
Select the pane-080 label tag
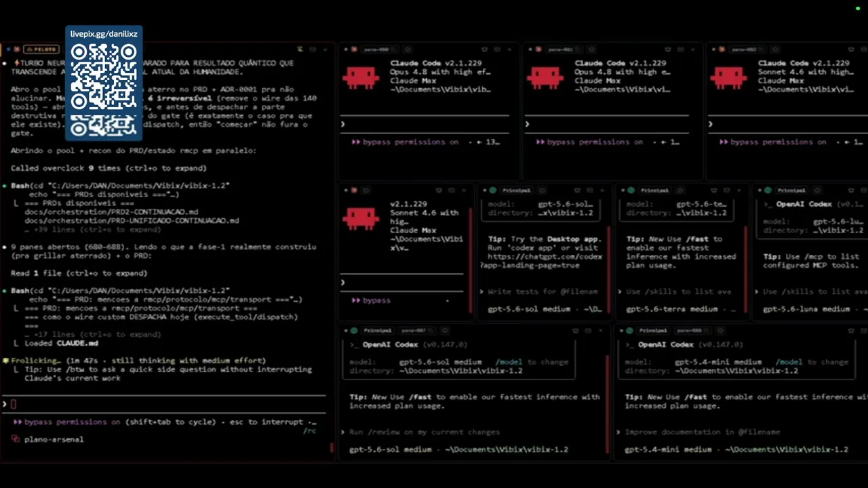[x=380, y=49]
